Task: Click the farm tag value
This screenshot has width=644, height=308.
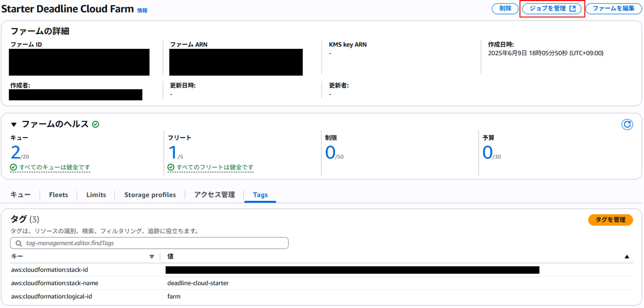Action: pos(174,296)
